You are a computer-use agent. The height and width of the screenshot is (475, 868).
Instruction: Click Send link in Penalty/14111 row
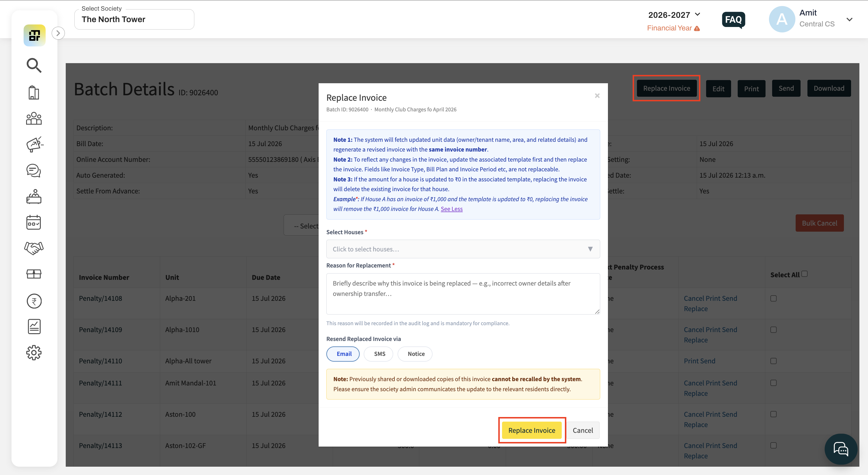click(x=730, y=383)
